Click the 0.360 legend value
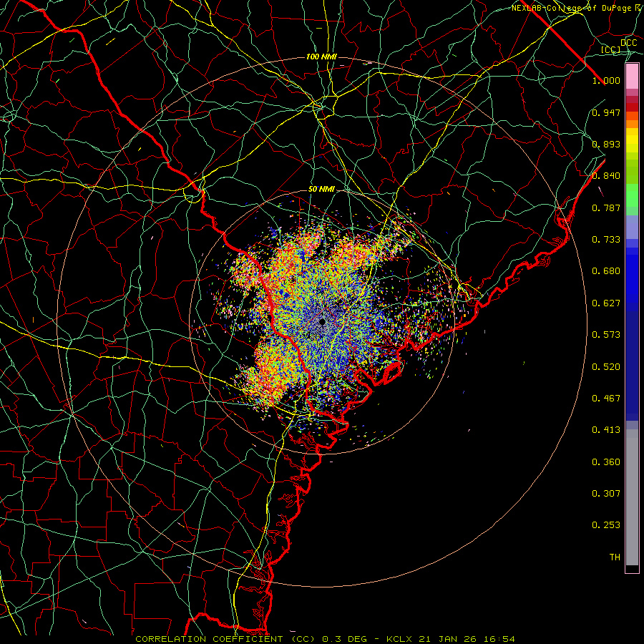This screenshot has width=644, height=644. (x=606, y=462)
